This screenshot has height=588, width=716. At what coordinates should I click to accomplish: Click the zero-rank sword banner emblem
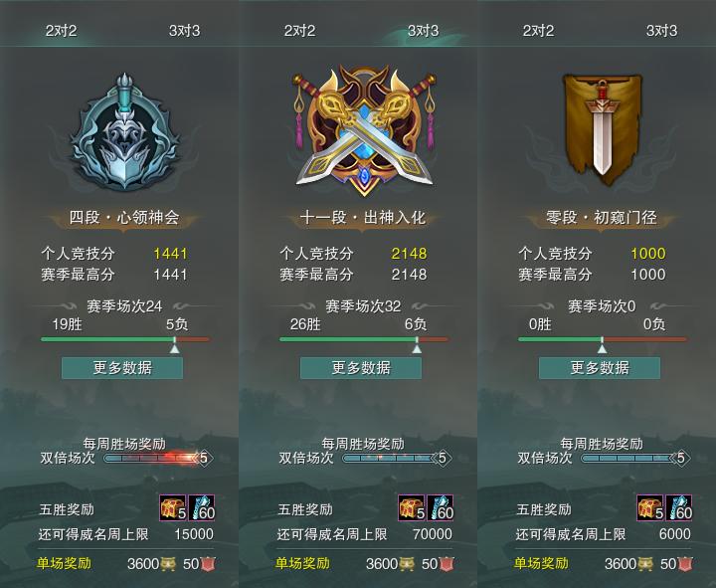click(x=602, y=130)
